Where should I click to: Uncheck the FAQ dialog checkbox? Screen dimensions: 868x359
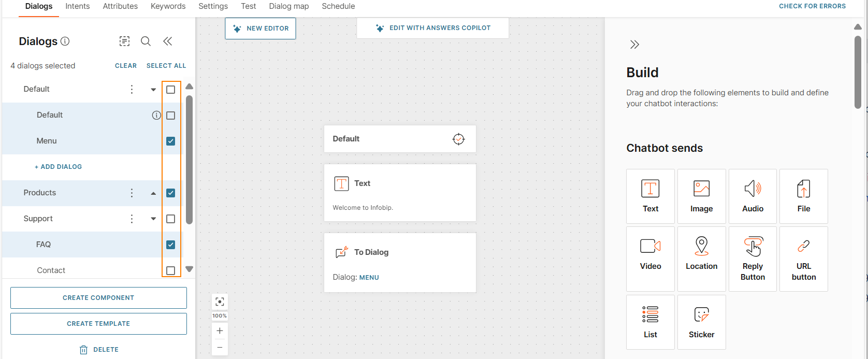170,244
